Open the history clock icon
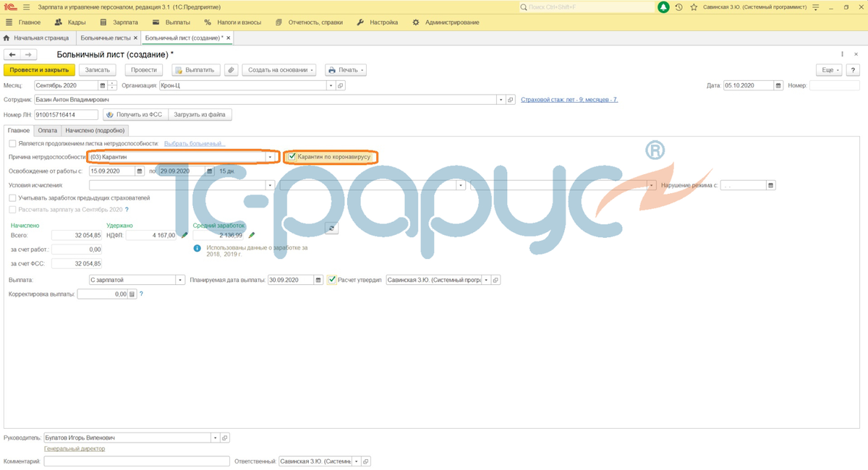The image size is (868, 470). [678, 7]
